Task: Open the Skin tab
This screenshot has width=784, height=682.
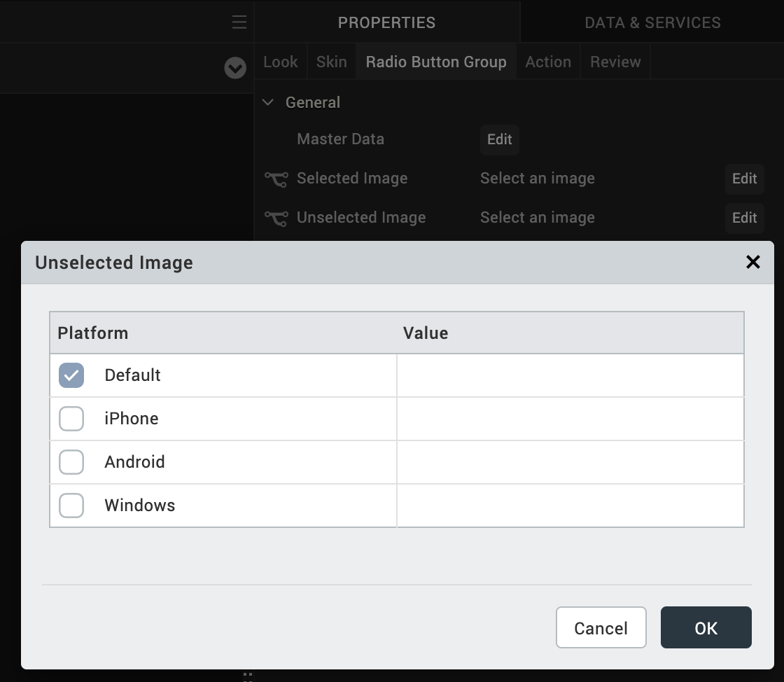Action: [332, 62]
